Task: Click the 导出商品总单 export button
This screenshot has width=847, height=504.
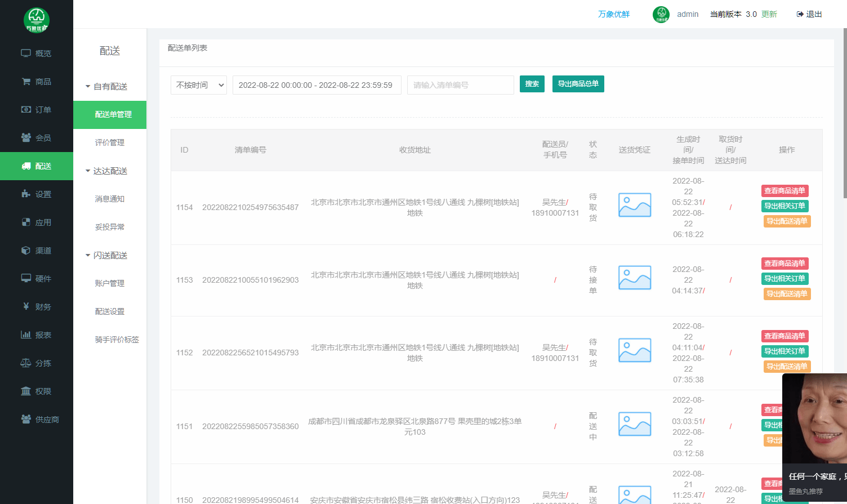Action: [578, 84]
